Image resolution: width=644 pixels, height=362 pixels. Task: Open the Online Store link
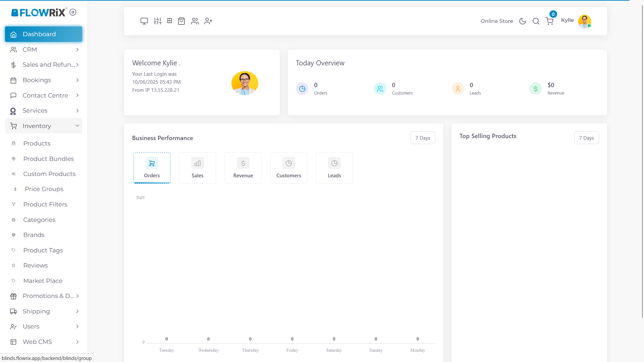[x=497, y=21]
